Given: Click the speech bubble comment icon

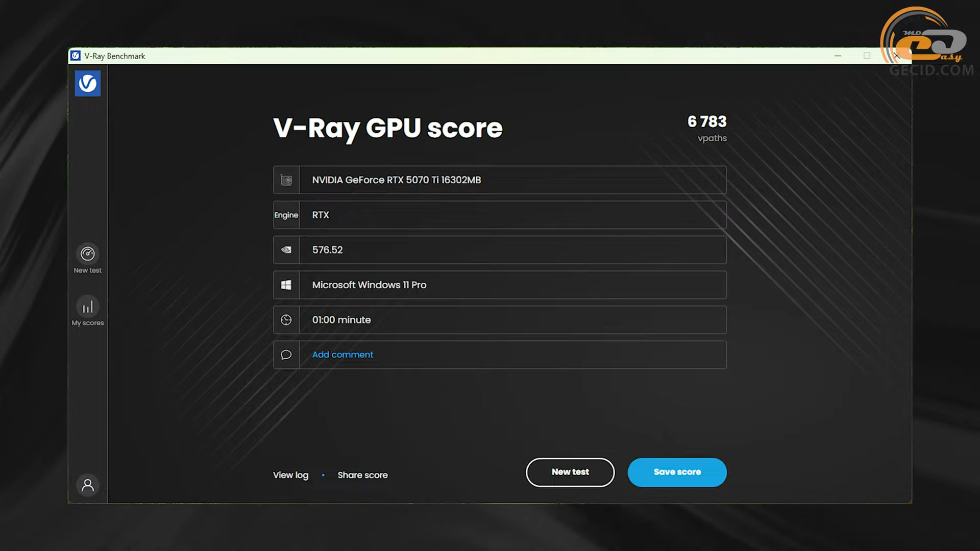Looking at the screenshot, I should pos(286,355).
